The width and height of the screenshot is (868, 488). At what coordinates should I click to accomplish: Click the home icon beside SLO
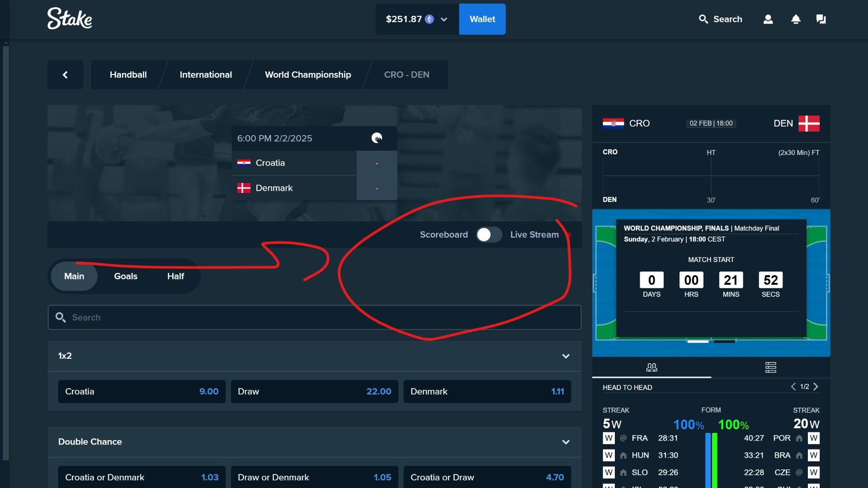[623, 473]
